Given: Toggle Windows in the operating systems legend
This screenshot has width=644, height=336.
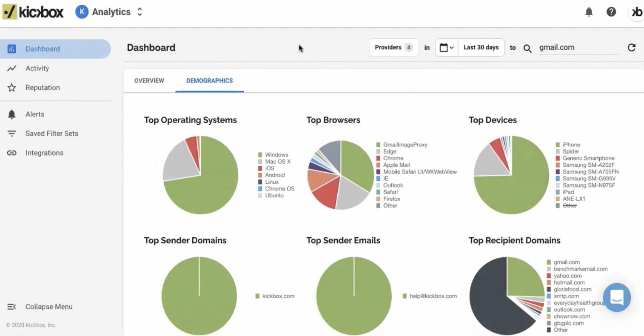Looking at the screenshot, I should click(x=273, y=155).
